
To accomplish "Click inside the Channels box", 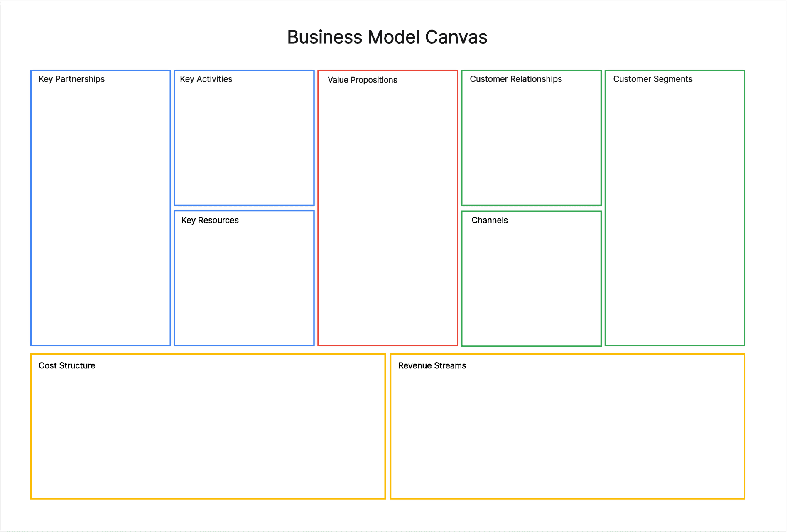I will [x=531, y=282].
